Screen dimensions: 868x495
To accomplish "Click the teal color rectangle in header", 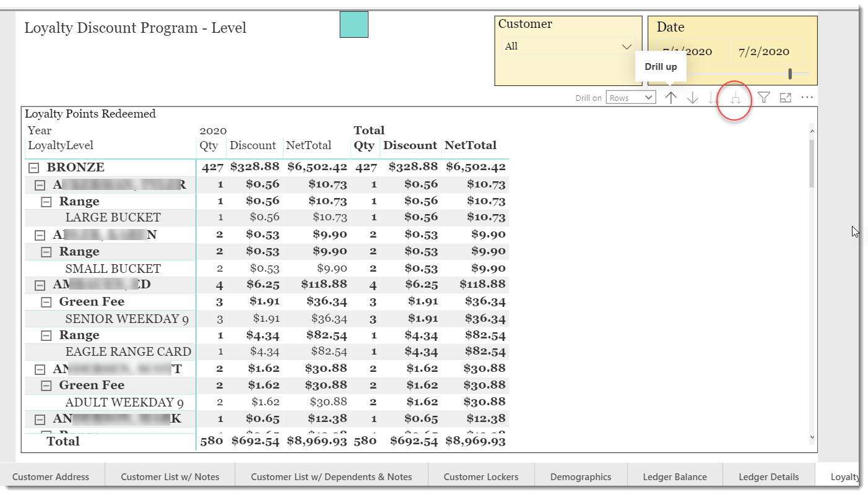I will pos(354,24).
